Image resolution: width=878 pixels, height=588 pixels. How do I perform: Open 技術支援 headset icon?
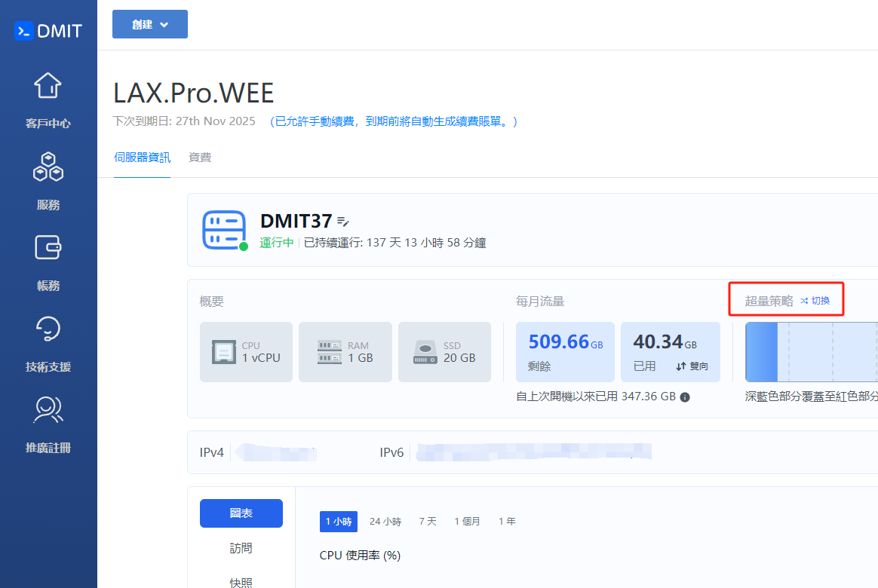(48, 329)
